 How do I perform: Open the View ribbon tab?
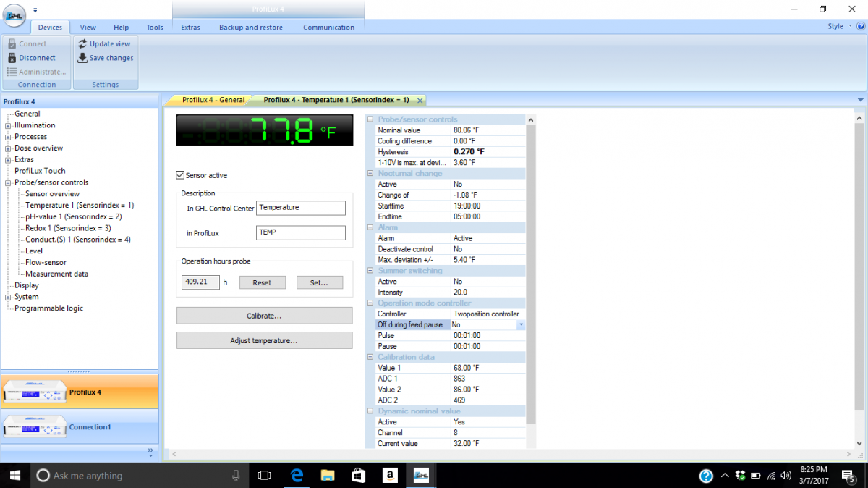(x=88, y=28)
